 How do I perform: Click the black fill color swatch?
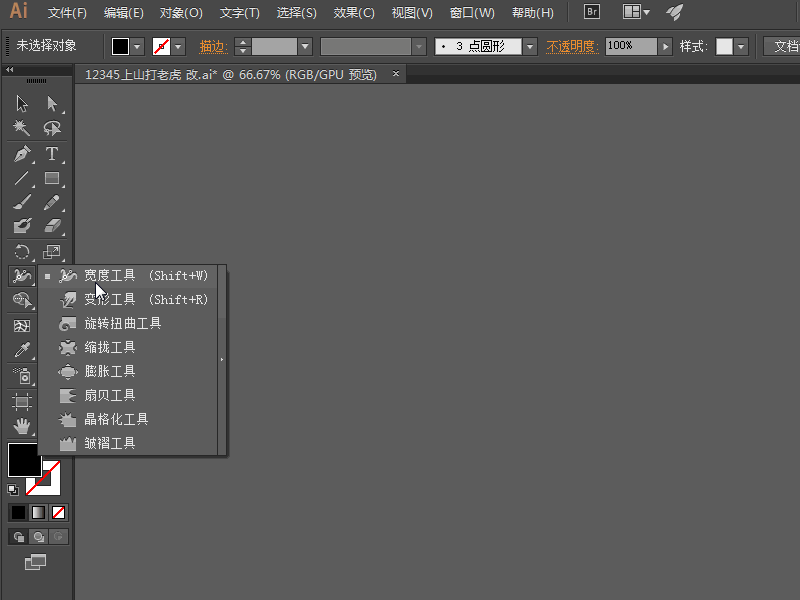coord(25,460)
